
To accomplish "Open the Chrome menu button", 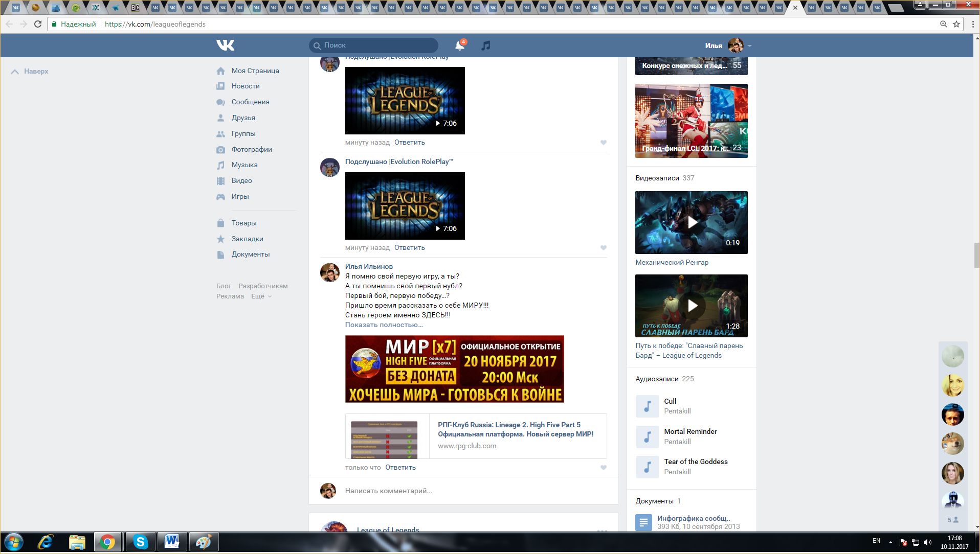I will point(972,24).
